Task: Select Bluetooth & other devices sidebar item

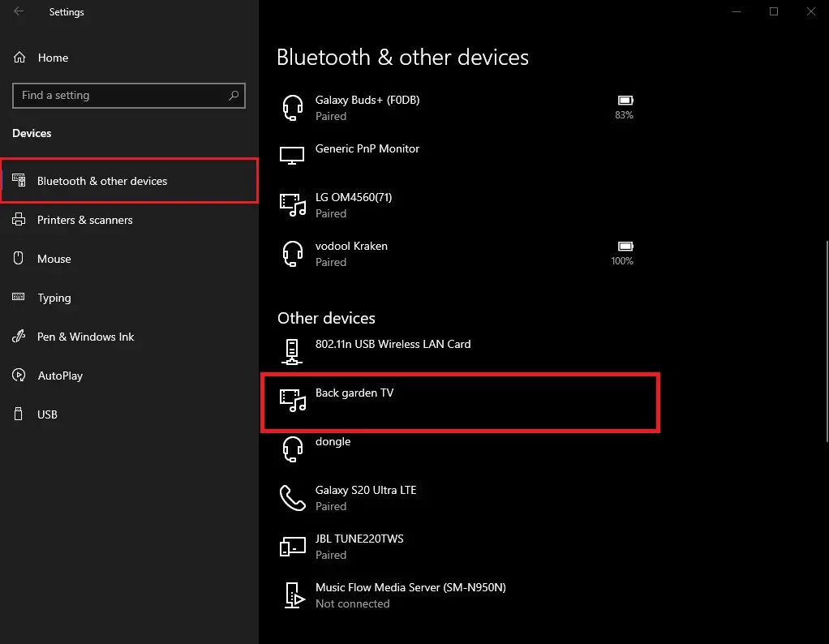Action: pyautogui.click(x=129, y=181)
